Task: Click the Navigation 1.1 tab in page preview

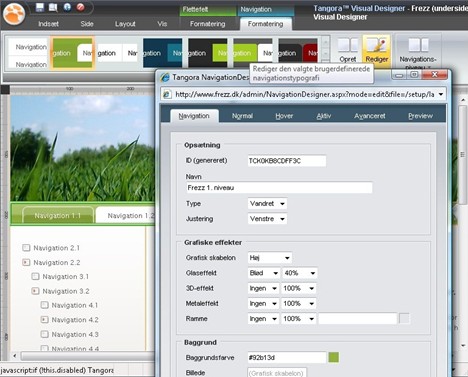Action: coord(58,215)
